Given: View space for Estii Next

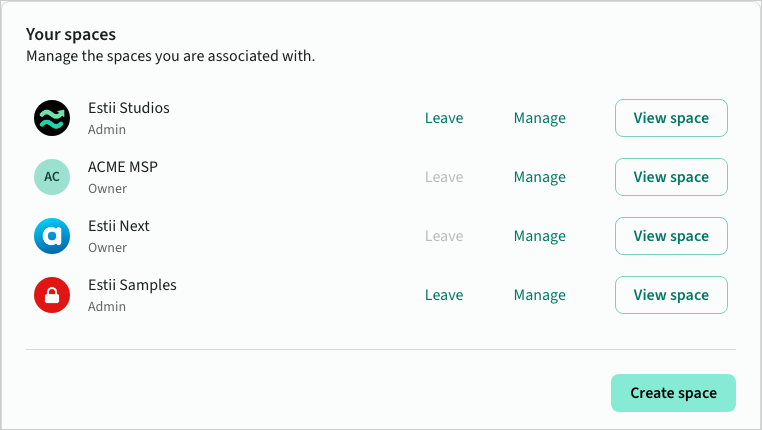Looking at the screenshot, I should point(671,236).
